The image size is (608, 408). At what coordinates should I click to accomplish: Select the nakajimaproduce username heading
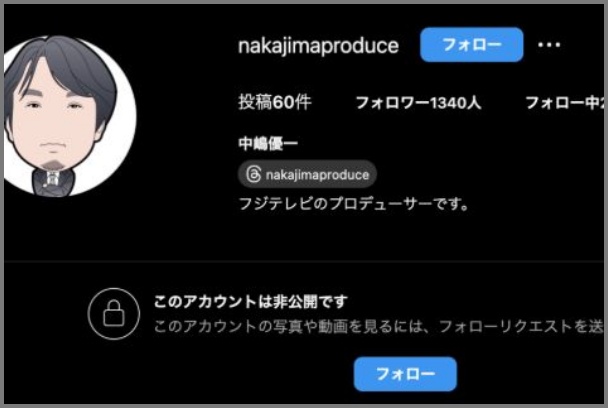click(x=318, y=46)
